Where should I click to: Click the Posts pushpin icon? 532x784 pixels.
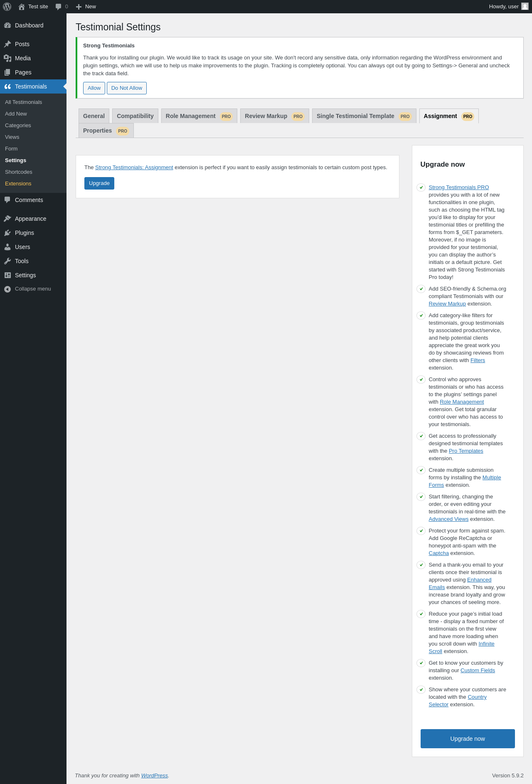7,44
